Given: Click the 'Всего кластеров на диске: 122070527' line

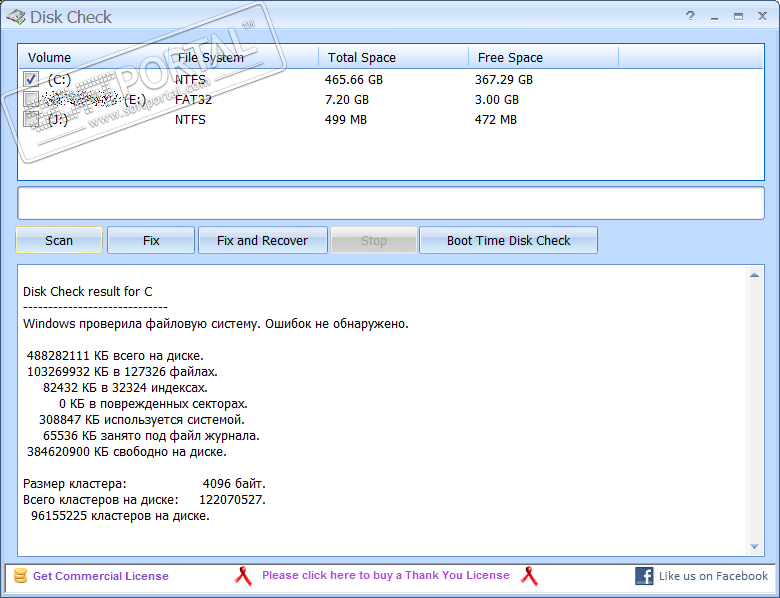Looking at the screenshot, I should [144, 499].
